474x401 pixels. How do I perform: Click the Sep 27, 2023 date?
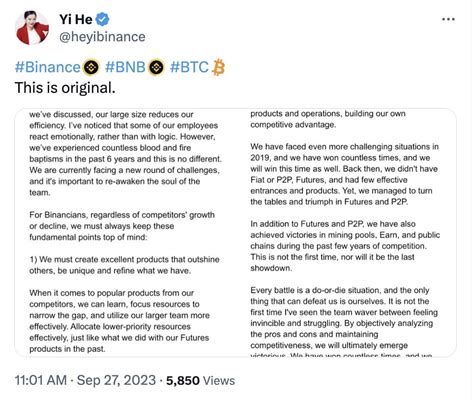[116, 380]
